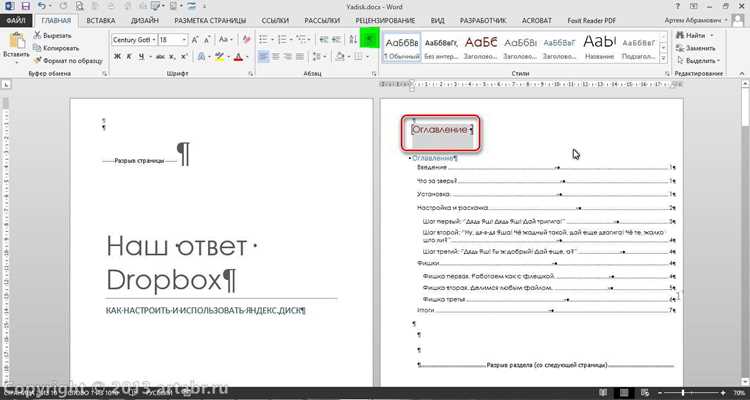This screenshot has height=400, width=750.
Task: Click the vertical scrollbar on the right
Action: tap(746, 234)
